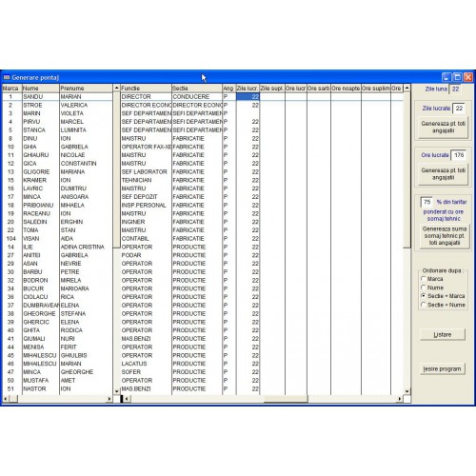Click the Functie column header
Viewport: 476px width, 476px height.
pos(146,89)
